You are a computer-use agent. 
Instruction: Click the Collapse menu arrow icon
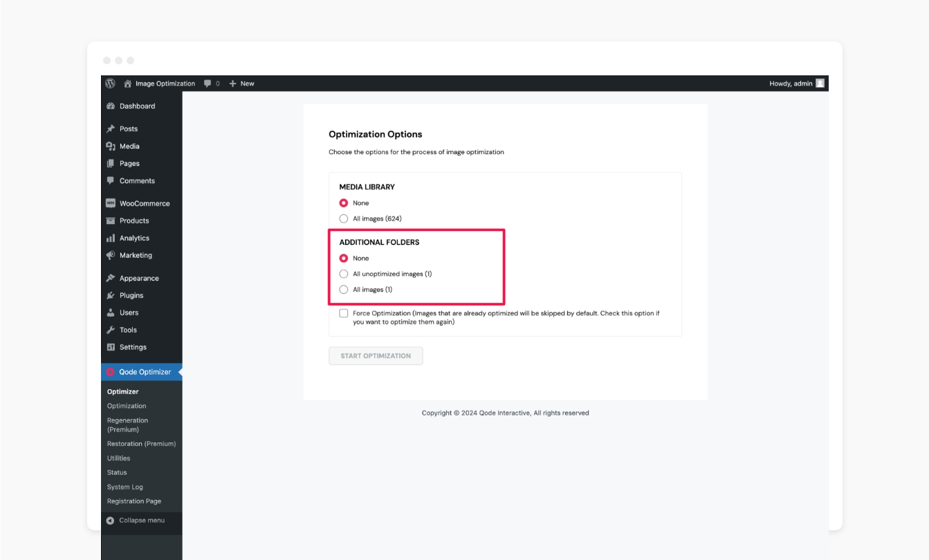110,521
